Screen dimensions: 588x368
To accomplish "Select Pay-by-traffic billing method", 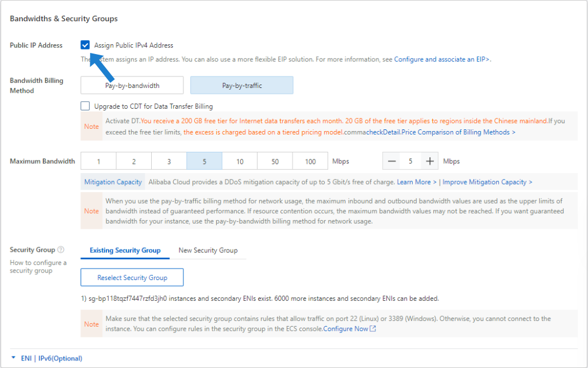I will coord(241,86).
